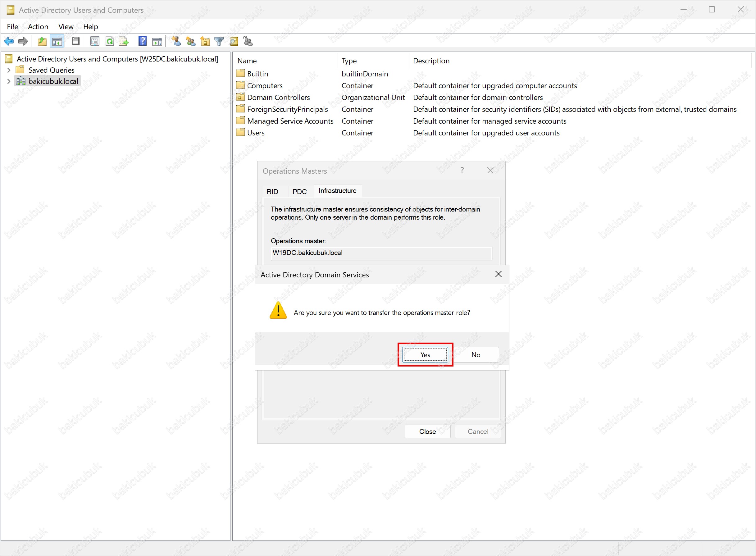756x556 pixels.
Task: Click the Organizational Unit type cell
Action: coord(373,97)
